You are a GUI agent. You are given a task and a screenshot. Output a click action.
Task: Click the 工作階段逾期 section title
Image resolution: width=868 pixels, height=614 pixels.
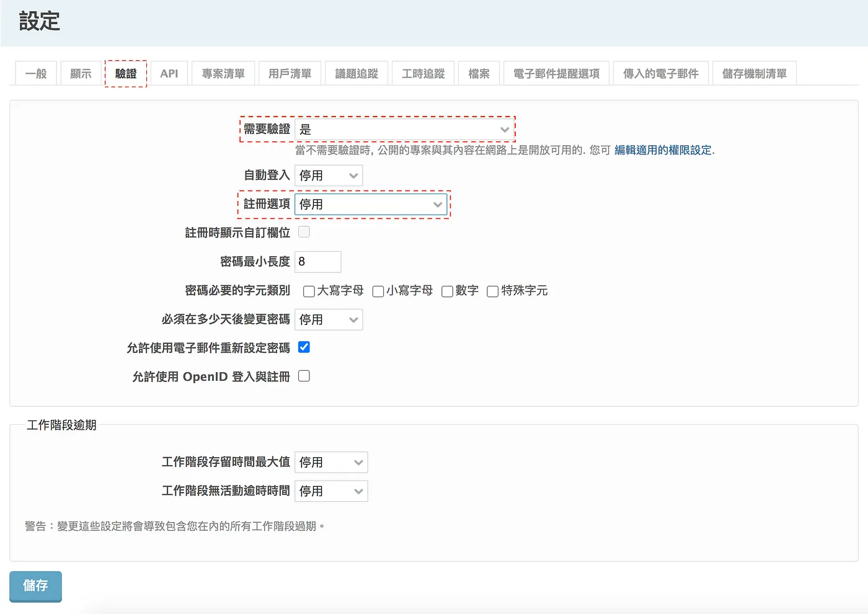(61, 425)
